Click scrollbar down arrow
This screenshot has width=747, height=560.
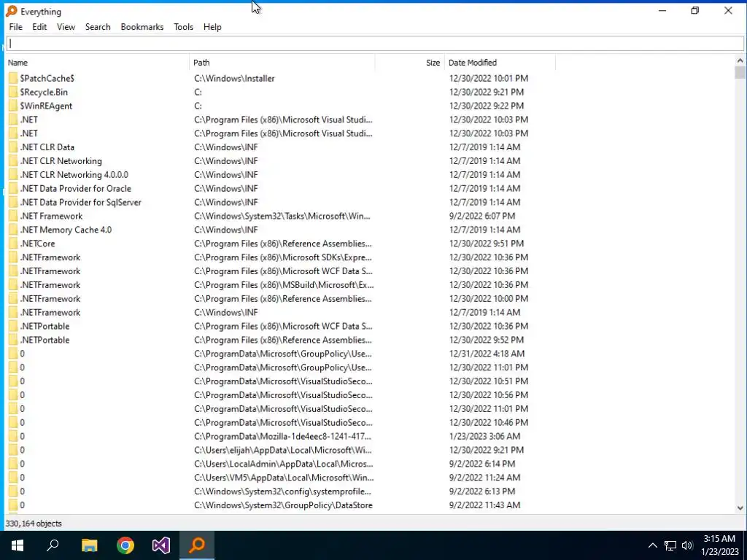tap(740, 508)
